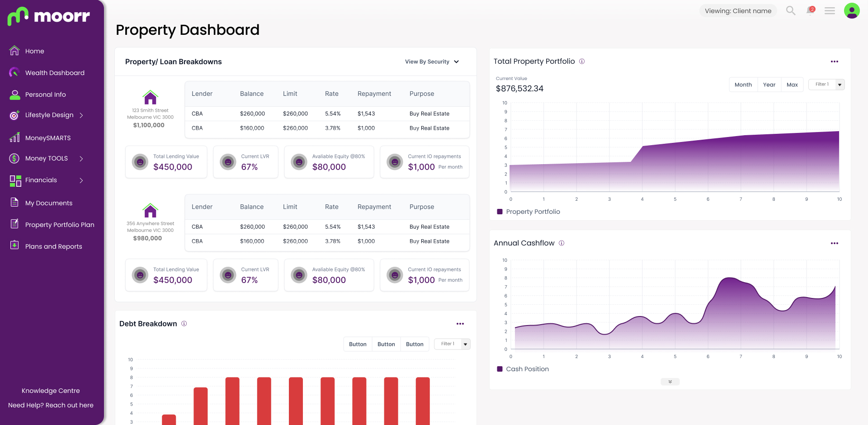Open Wealth Dashboard in the sidebar
This screenshot has height=425, width=868.
pos(55,73)
